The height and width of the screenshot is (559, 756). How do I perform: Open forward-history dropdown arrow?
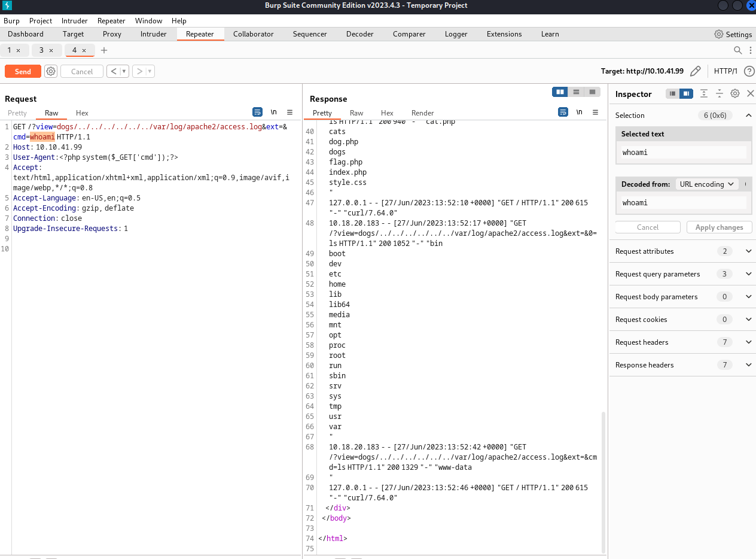(x=150, y=71)
